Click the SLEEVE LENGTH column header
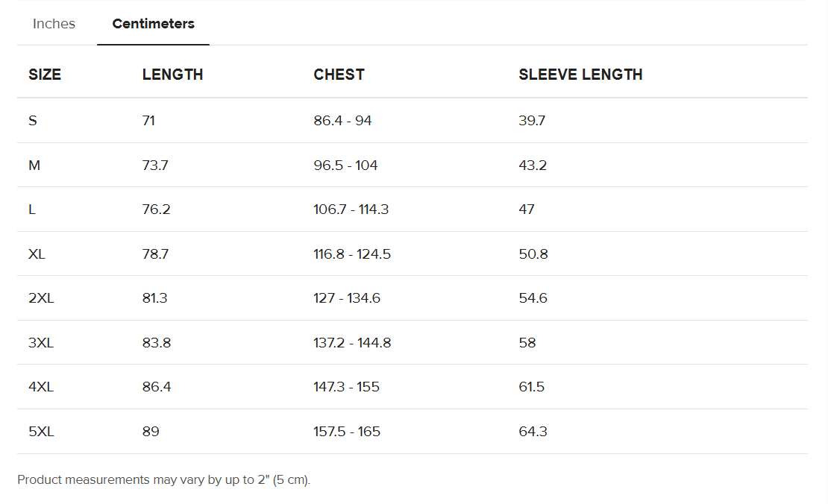828x504 pixels. [580, 75]
